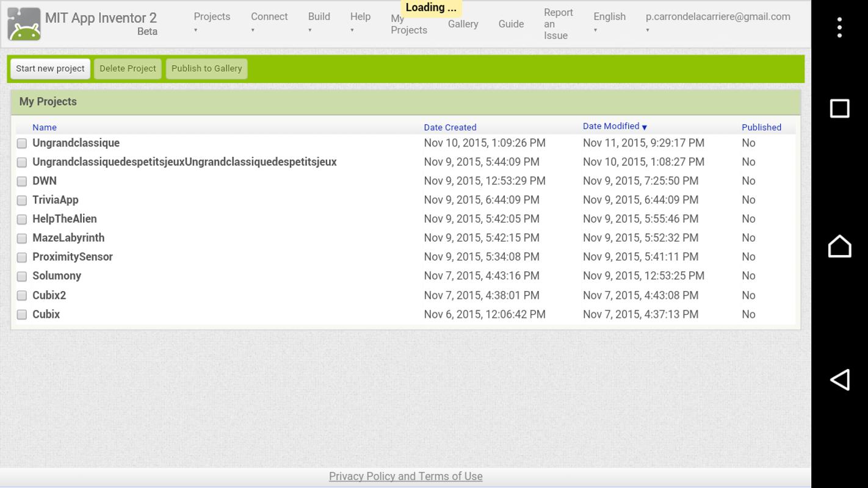Click created date Nov 6, 2015, 12:06:42 PM

(485, 314)
